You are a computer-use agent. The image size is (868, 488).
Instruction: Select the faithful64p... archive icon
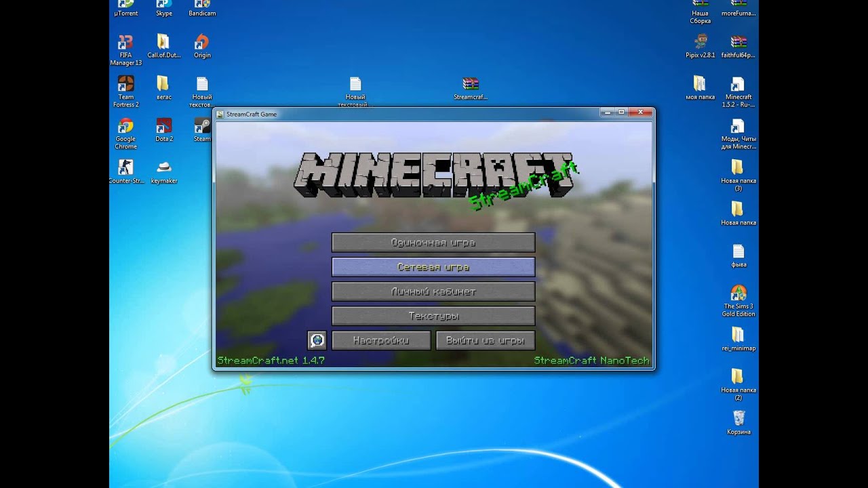click(x=738, y=47)
